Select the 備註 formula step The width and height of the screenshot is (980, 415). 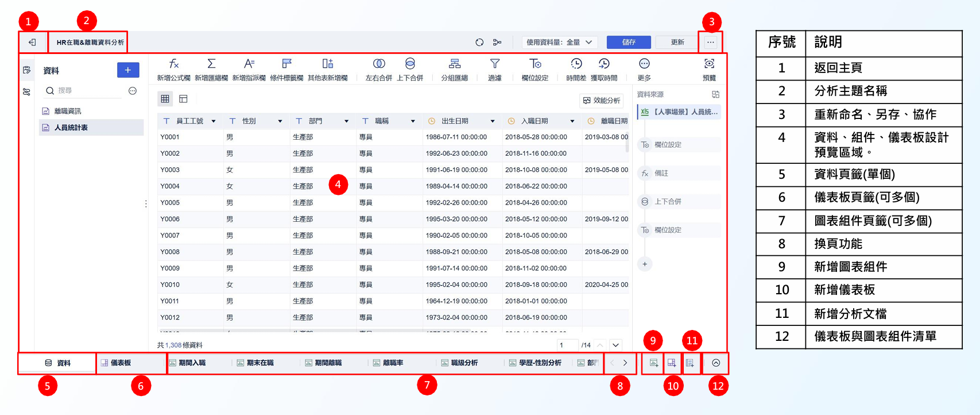coord(679,173)
